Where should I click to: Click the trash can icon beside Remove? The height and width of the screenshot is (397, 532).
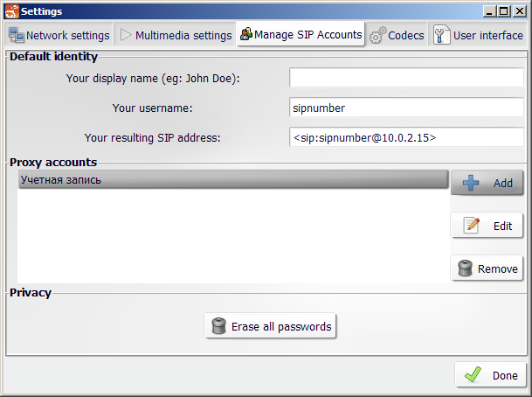pos(465,268)
